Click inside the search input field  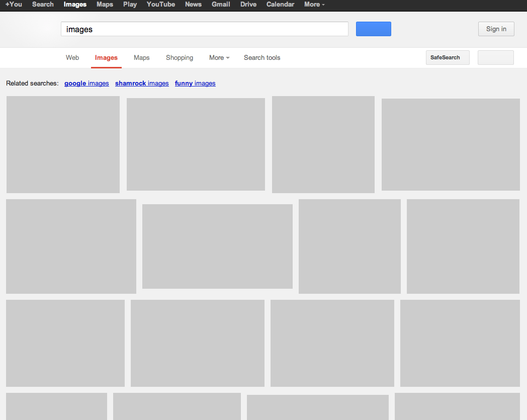tap(204, 29)
